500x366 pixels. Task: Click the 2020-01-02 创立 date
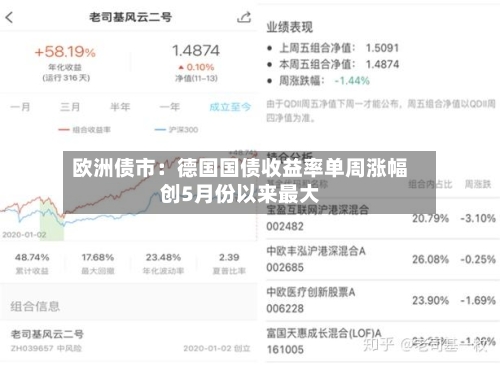[x=217, y=349]
